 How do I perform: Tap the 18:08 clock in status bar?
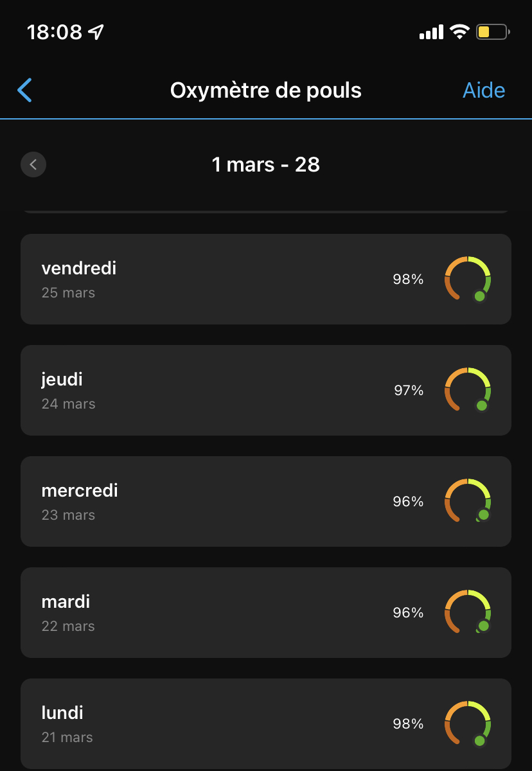pyautogui.click(x=55, y=31)
